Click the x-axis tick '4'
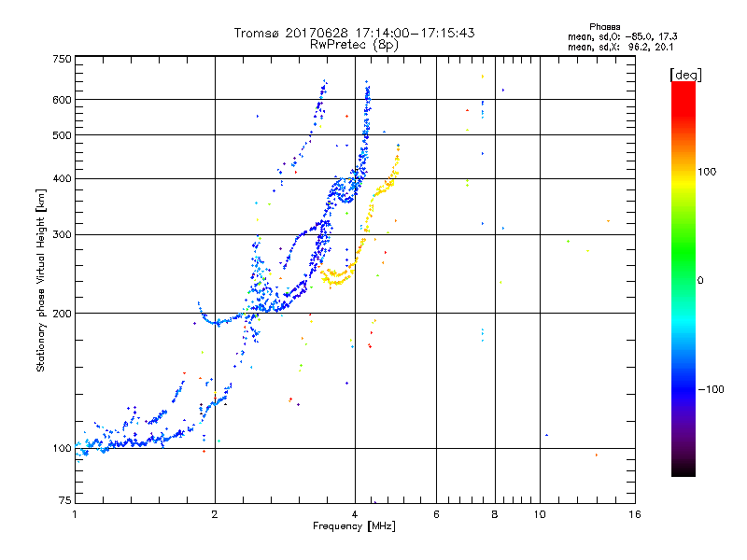The image size is (747, 560). click(355, 514)
